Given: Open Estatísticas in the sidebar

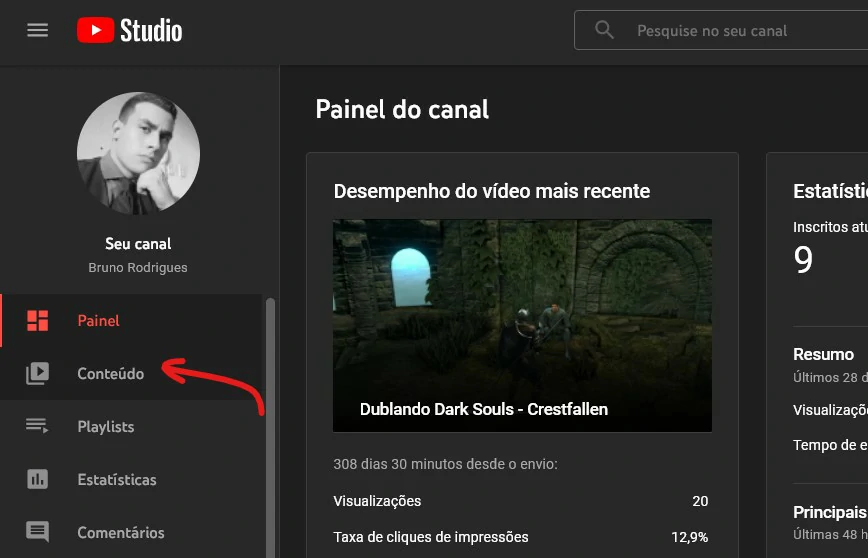Looking at the screenshot, I should click(131, 479).
